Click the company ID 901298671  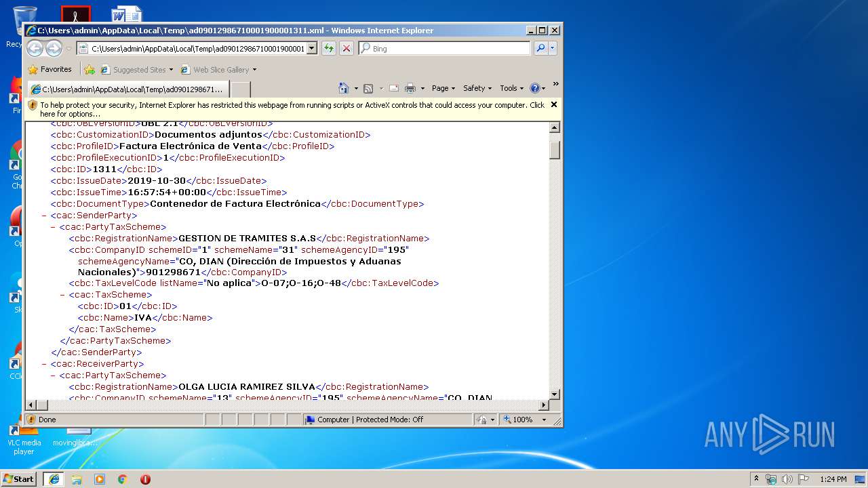click(x=174, y=272)
